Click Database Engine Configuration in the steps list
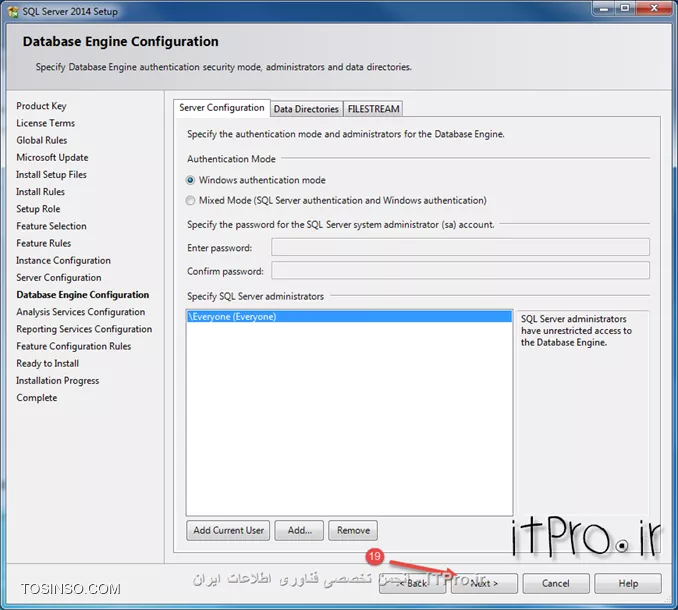The width and height of the screenshot is (678, 610). pos(83,295)
